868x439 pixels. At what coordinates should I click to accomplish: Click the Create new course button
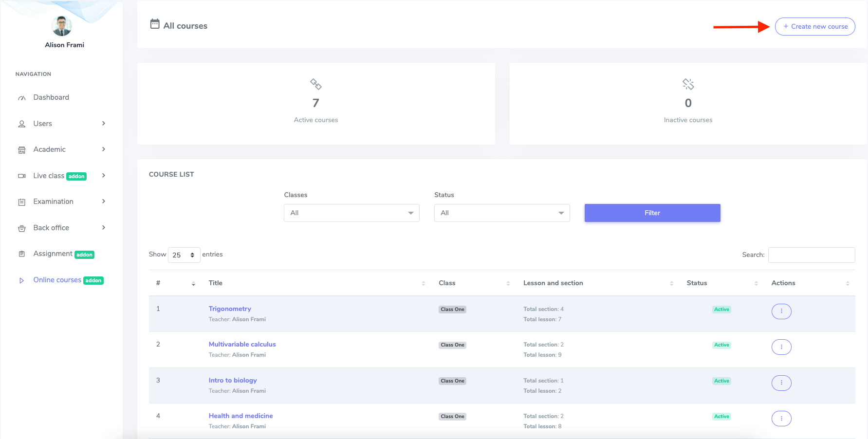coord(815,26)
